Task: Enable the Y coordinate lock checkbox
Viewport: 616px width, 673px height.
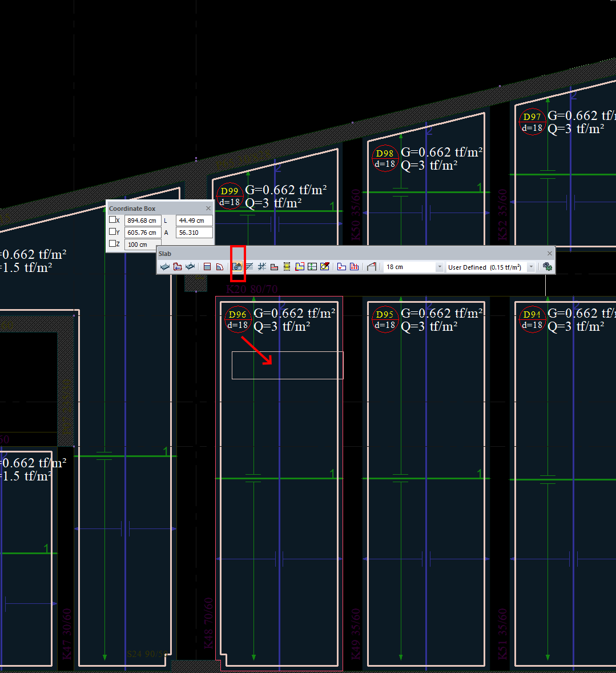Action: click(x=112, y=232)
